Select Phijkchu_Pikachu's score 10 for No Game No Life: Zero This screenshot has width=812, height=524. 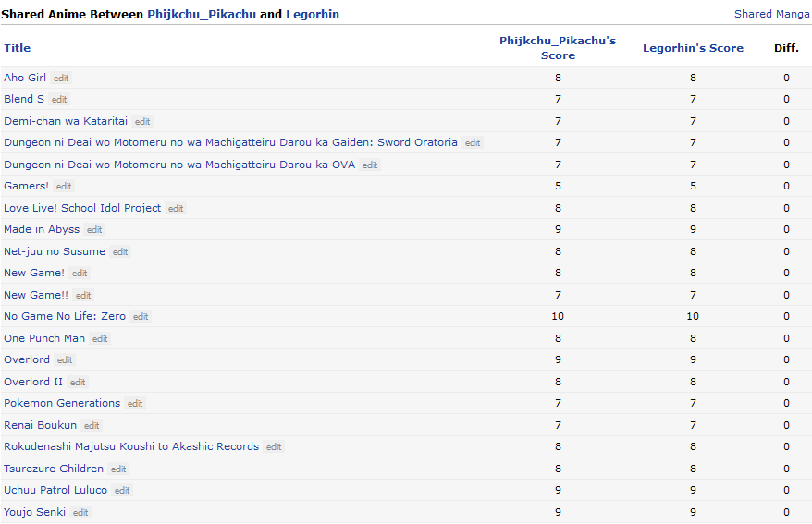[558, 316]
